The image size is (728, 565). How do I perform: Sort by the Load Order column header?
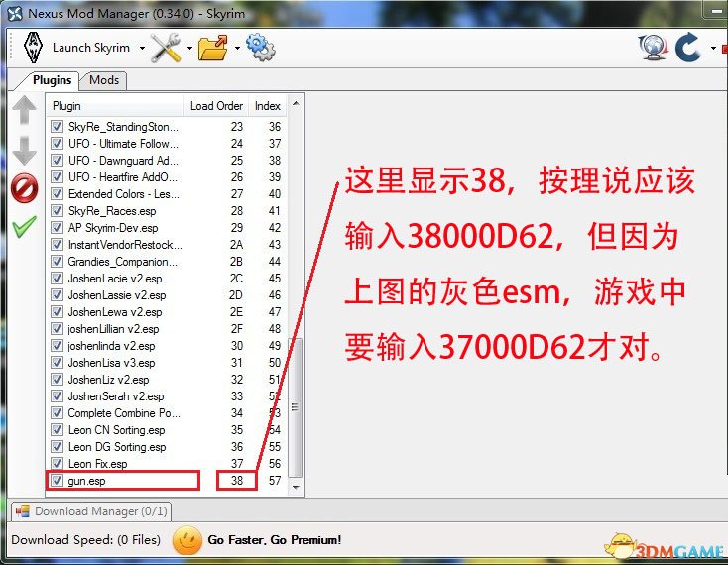[x=216, y=106]
